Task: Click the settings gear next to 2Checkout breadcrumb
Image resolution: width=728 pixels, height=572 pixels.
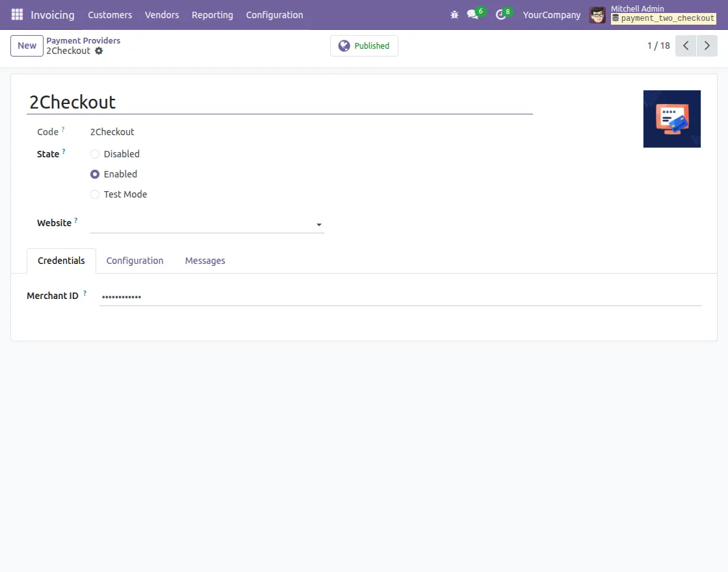Action: pyautogui.click(x=100, y=51)
